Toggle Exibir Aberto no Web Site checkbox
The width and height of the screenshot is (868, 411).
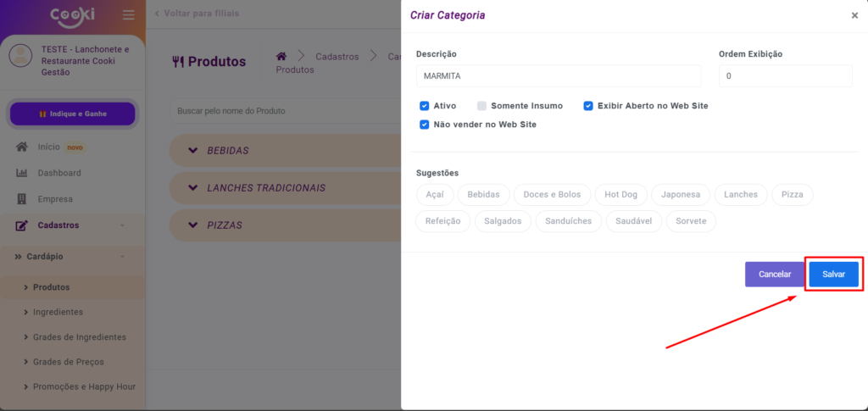tap(588, 106)
